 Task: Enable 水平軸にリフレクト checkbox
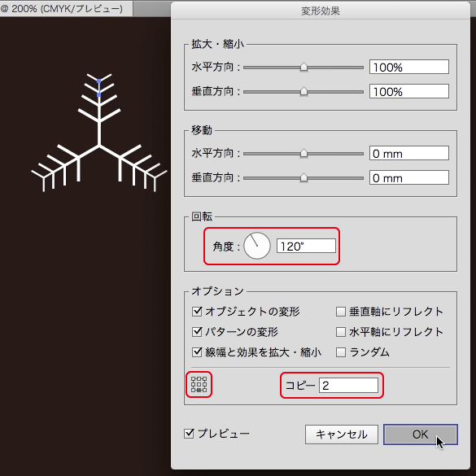point(341,332)
